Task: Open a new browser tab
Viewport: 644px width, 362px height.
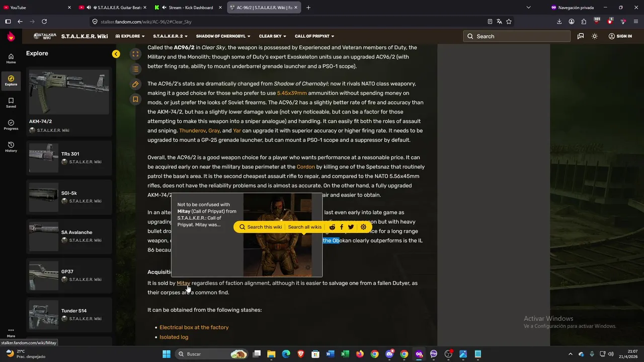Action: point(308,8)
